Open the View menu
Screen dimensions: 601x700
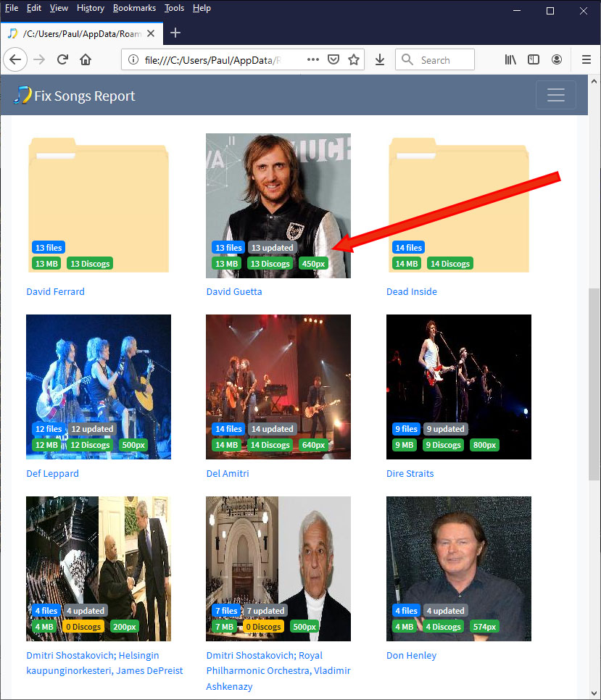pyautogui.click(x=59, y=8)
